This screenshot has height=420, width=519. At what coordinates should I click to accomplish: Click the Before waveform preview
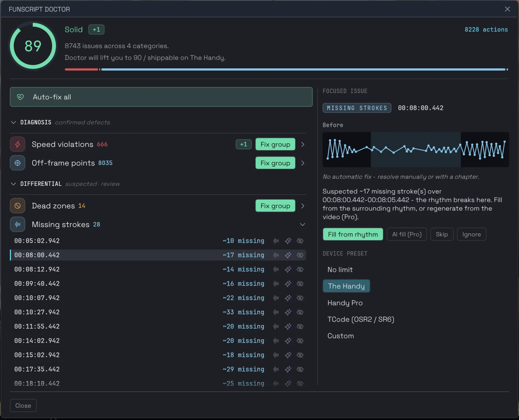(416, 149)
